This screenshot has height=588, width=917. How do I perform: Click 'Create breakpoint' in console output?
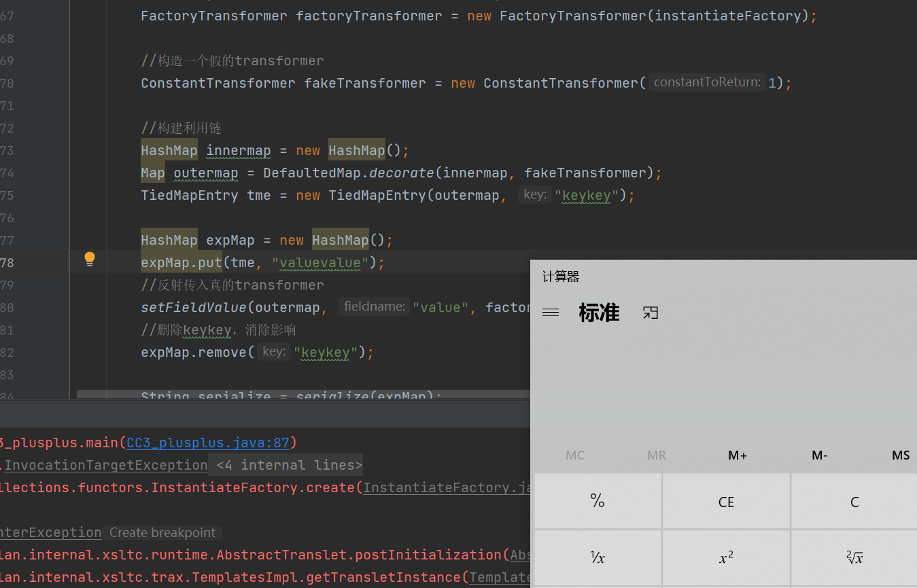tap(162, 532)
